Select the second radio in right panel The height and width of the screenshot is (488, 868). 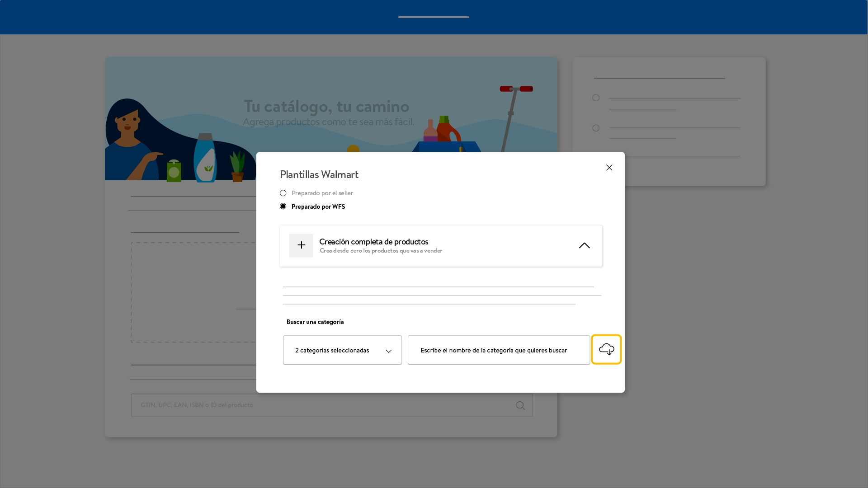(x=596, y=128)
